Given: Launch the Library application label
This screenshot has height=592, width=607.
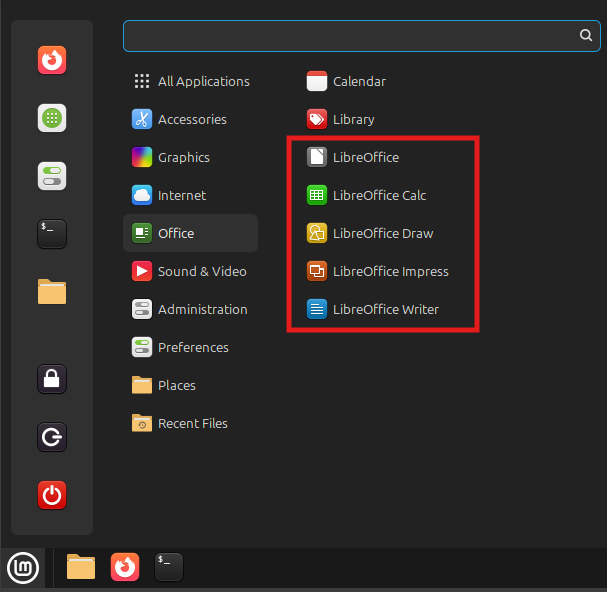Looking at the screenshot, I should 353,120.
